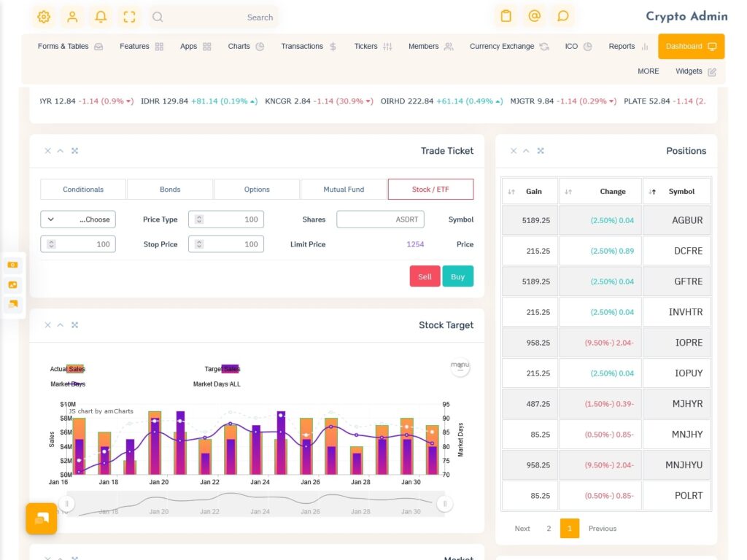Maximize the Positions panel

click(x=541, y=151)
